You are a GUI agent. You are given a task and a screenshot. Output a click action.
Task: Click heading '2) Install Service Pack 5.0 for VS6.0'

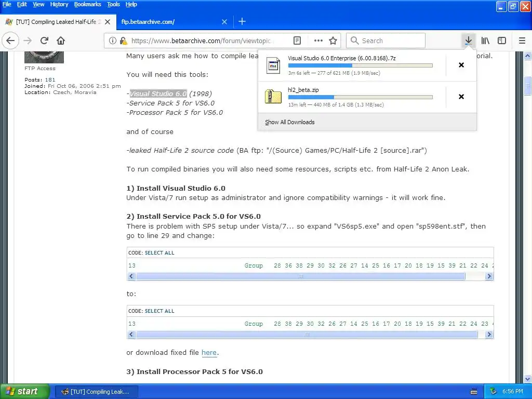click(193, 217)
